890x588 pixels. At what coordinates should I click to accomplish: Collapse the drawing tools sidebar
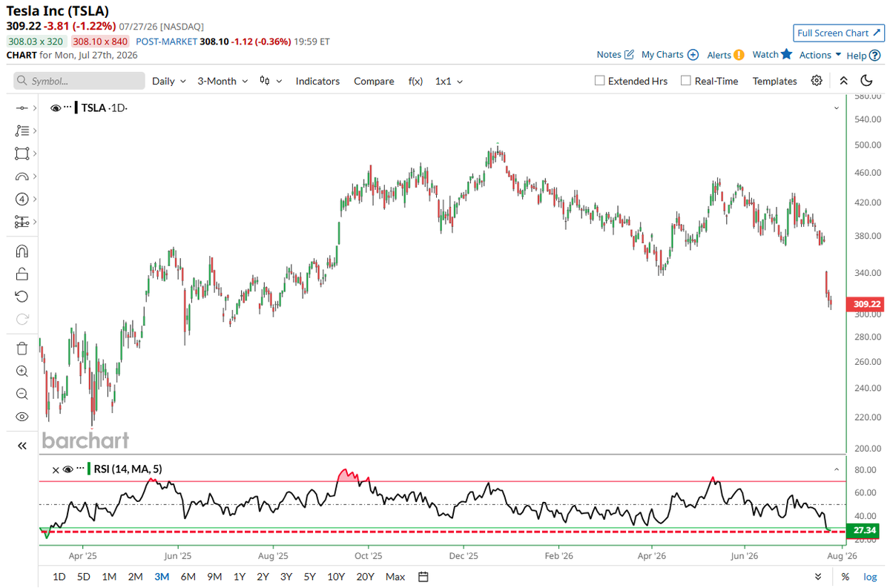click(x=22, y=446)
